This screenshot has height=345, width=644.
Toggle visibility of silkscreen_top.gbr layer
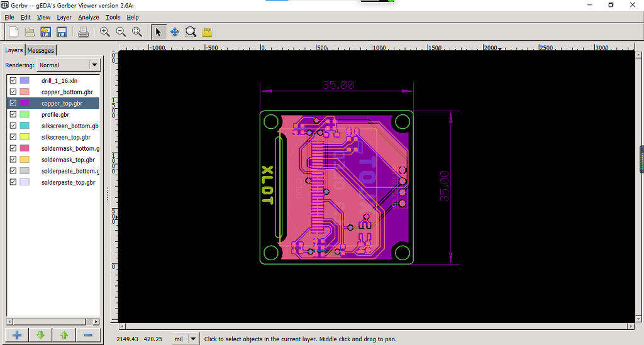click(x=13, y=137)
